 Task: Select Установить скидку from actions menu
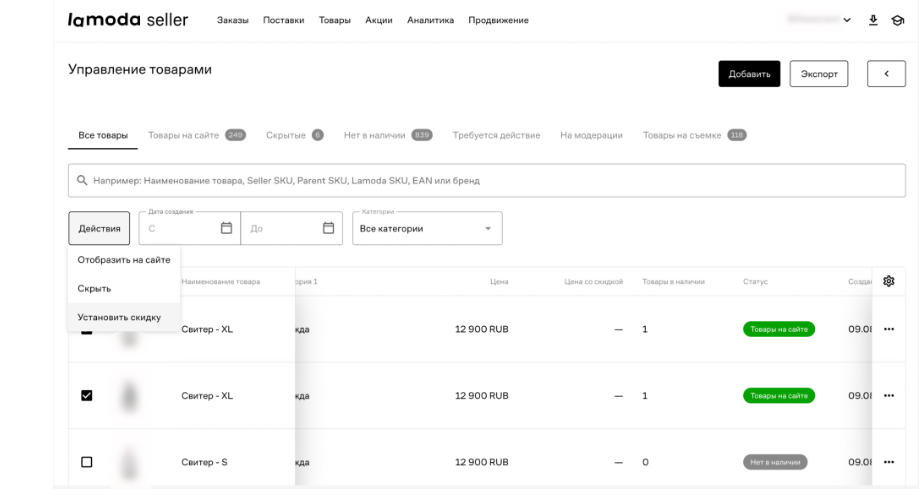pyautogui.click(x=119, y=317)
